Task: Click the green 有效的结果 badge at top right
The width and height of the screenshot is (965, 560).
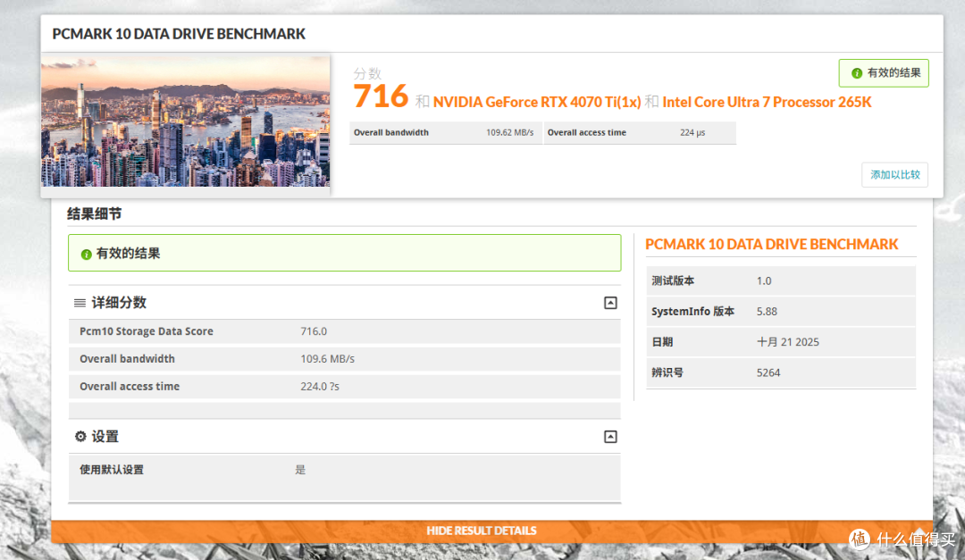Action: tap(884, 73)
